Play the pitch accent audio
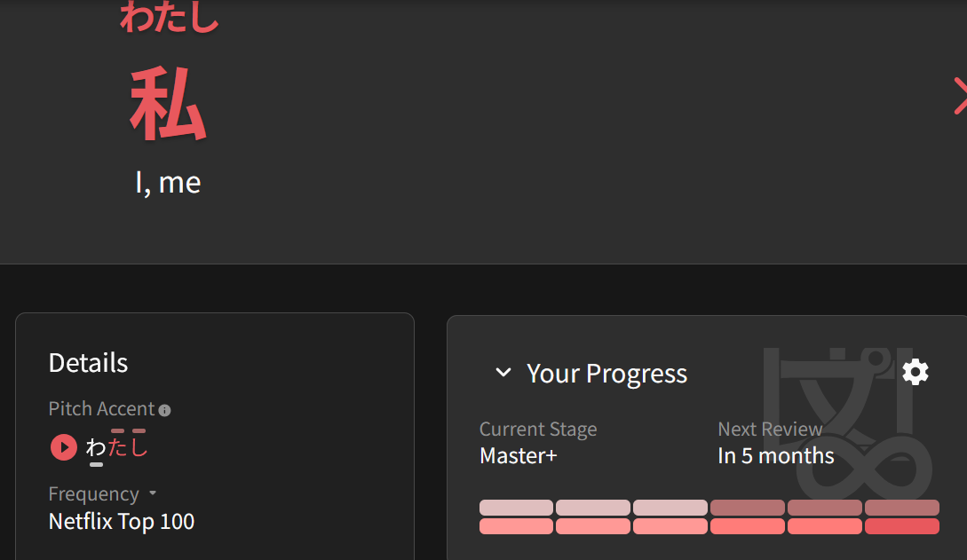The height and width of the screenshot is (560, 967). click(x=63, y=447)
